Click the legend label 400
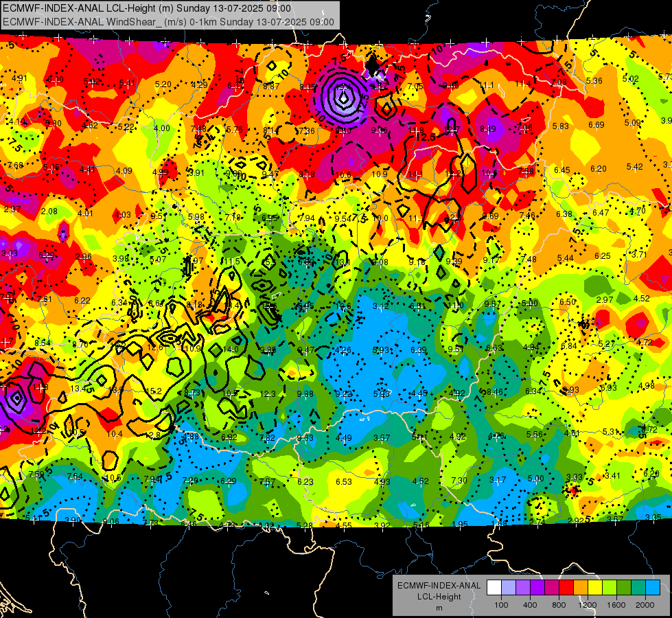Screen dimensions: 672x618 click(530, 605)
